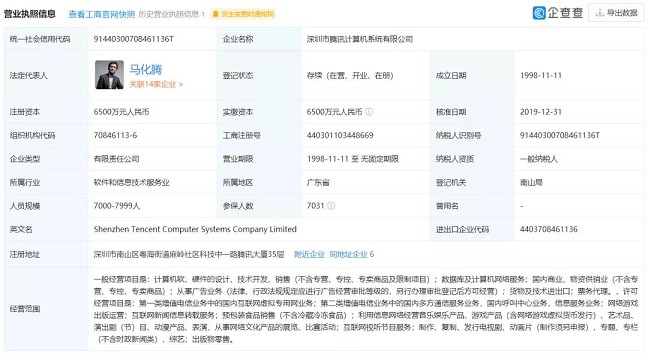
Task: Click the 导出数据 button
Action: click(616, 13)
